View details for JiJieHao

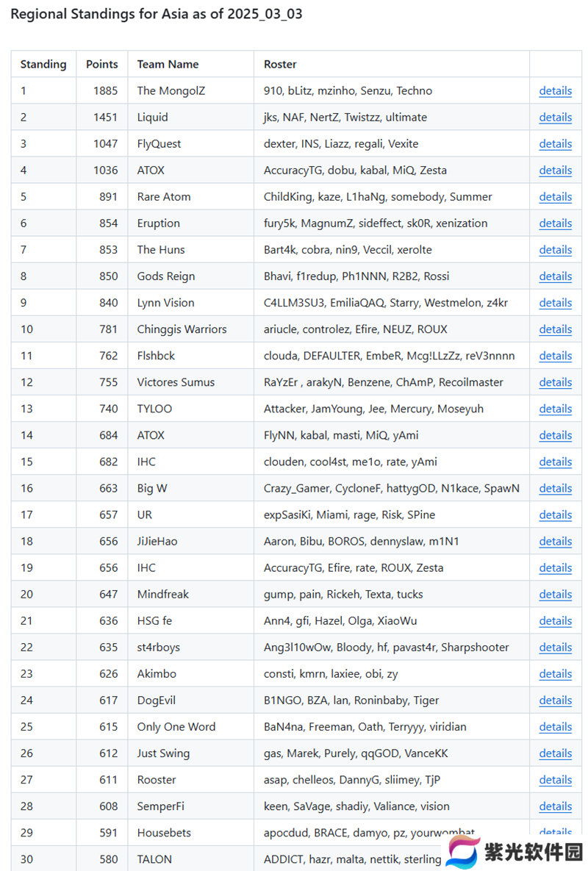coord(555,541)
